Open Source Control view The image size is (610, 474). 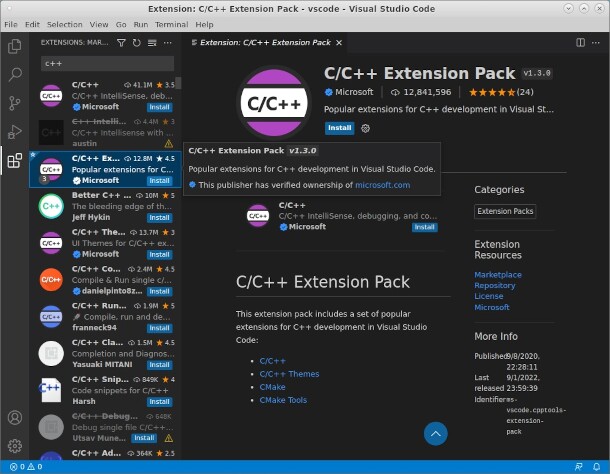click(15, 103)
